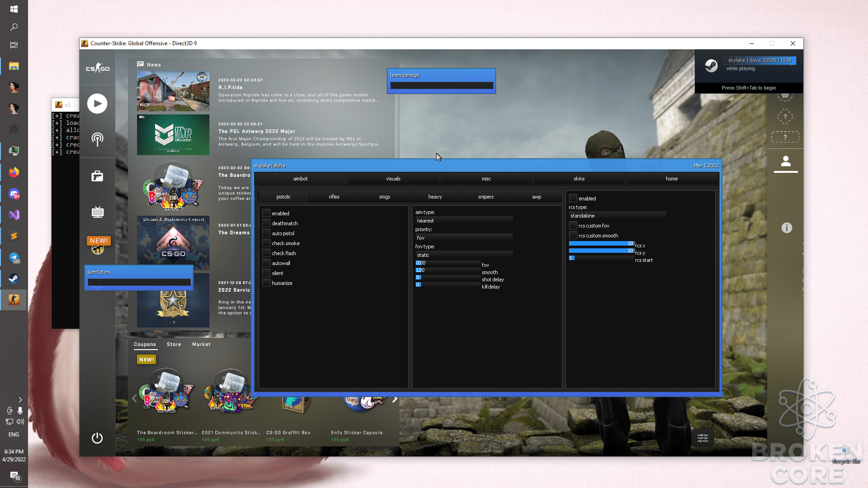Open Telegram from the taskbar
Screen dimensions: 868x488
[14, 257]
